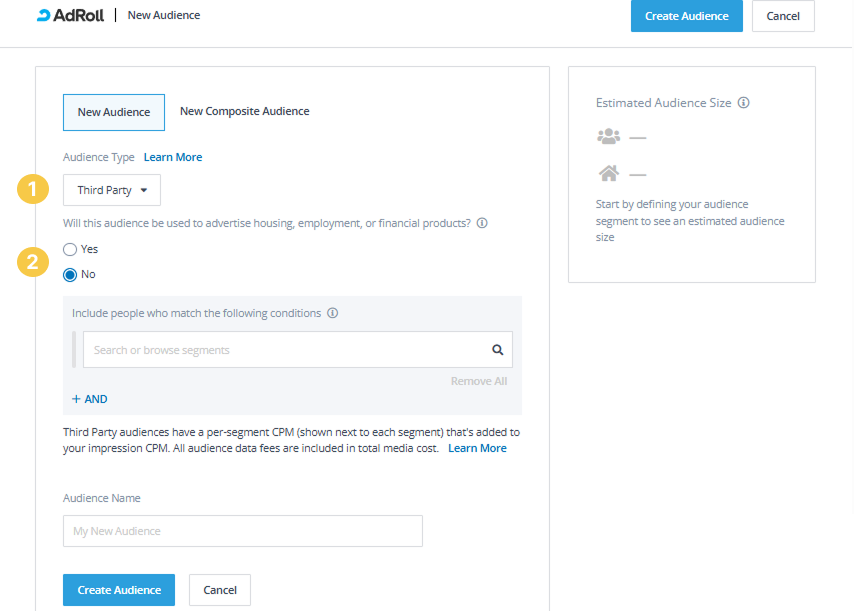Click into the Audience Name input field
Viewport: 854px width, 611px height.
coord(242,531)
